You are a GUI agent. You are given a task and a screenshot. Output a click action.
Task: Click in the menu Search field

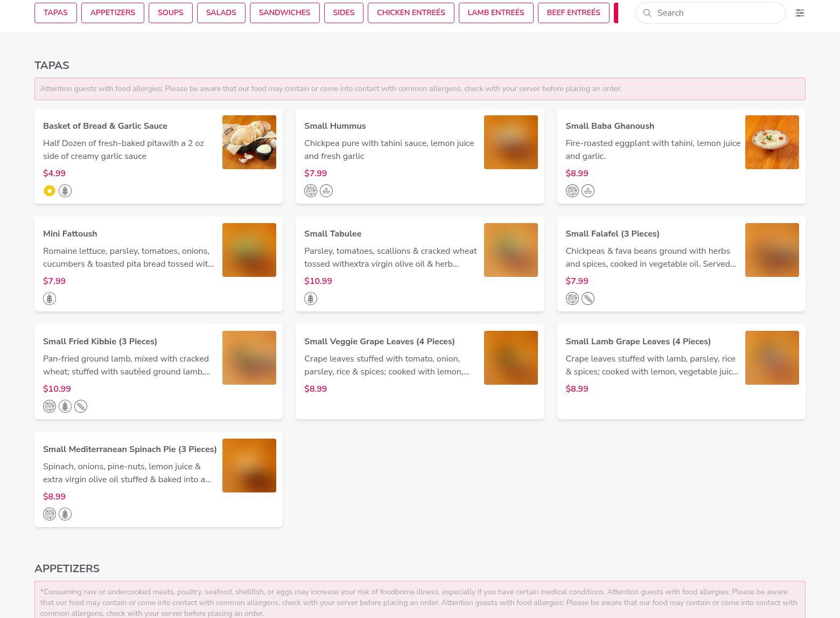click(x=716, y=13)
